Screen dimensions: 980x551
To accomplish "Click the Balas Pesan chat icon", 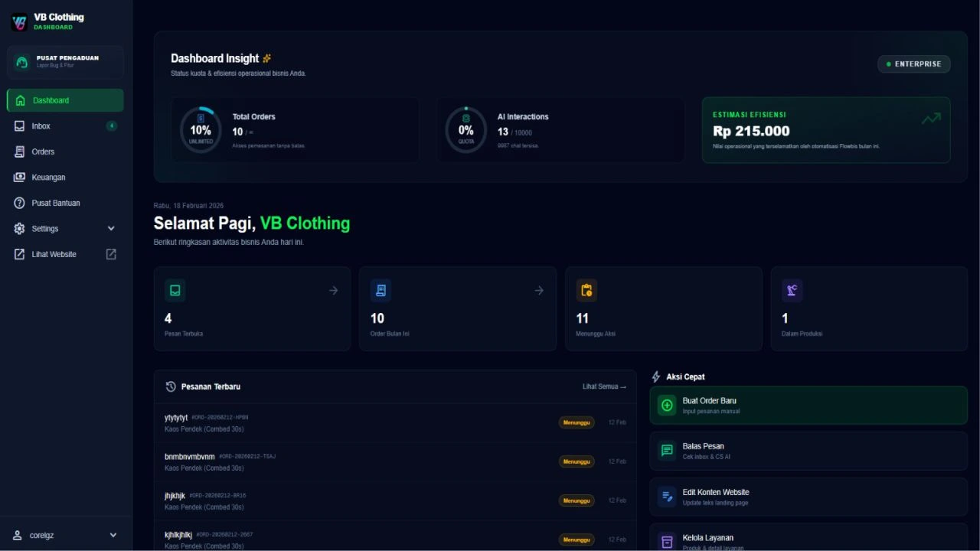I will 665,451.
